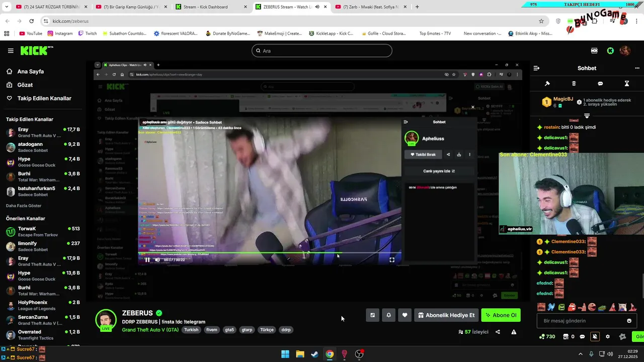Open the Twitch bookmark

88,34
